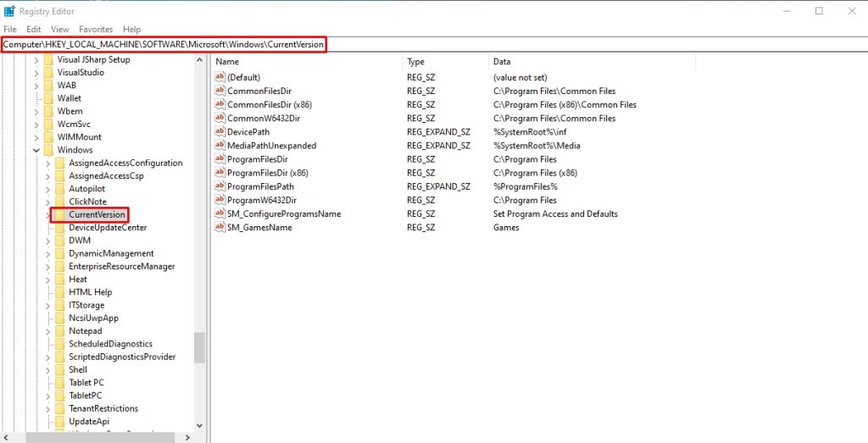Screen dimensions: 868x443
Task: Click the WIMMount folder icon
Action: click(x=48, y=136)
